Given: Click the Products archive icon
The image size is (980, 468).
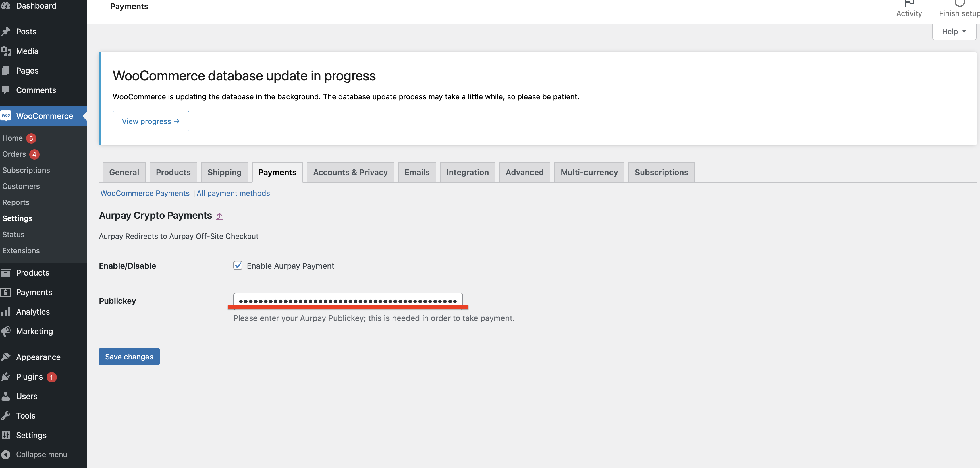Looking at the screenshot, I should [6, 272].
